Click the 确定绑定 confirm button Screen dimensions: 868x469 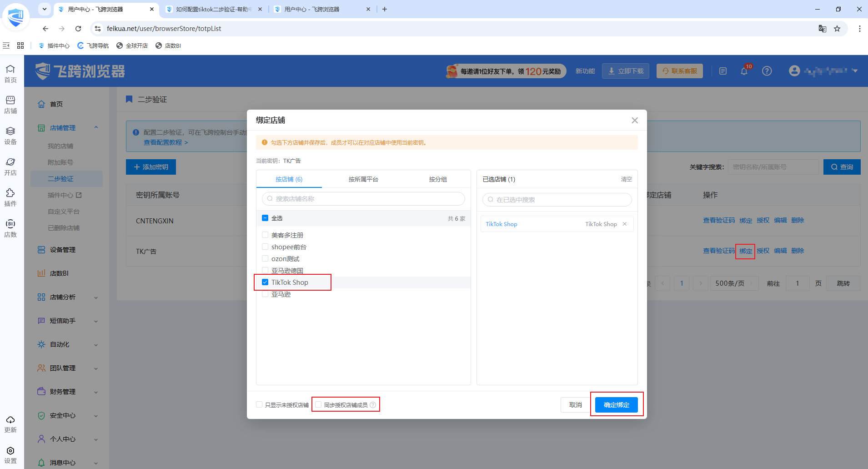pos(617,405)
